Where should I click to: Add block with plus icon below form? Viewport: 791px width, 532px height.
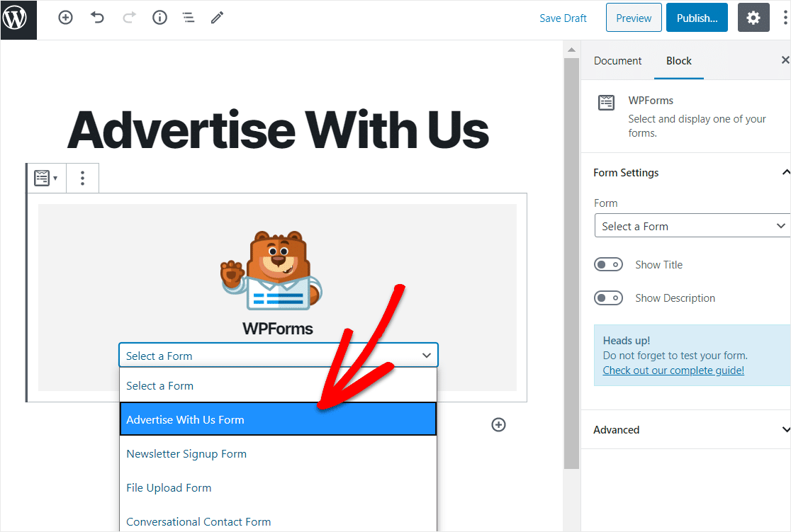[x=498, y=424]
